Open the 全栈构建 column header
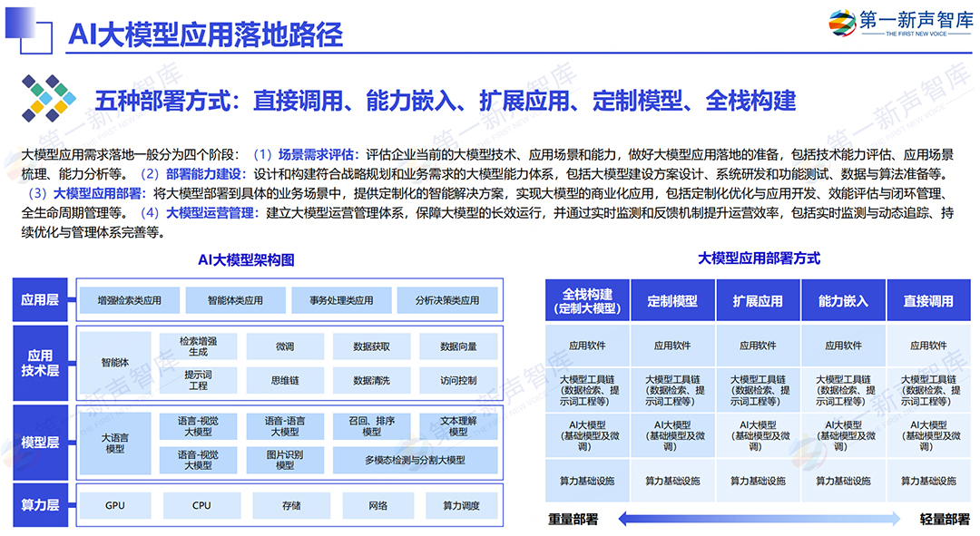 (587, 300)
